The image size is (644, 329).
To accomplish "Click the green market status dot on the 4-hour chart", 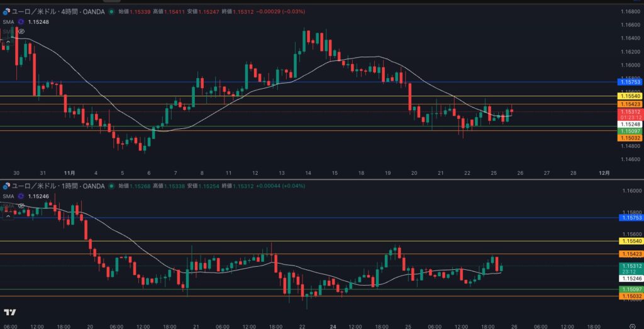I will pyautogui.click(x=111, y=11).
